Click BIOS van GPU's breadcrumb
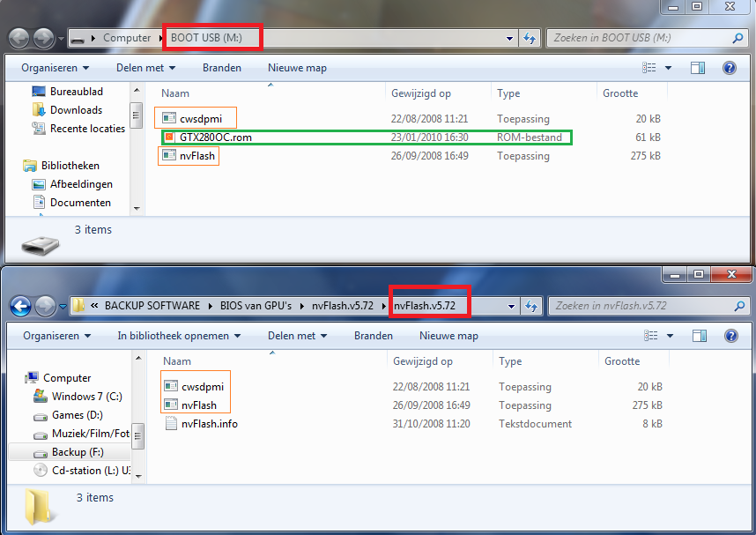The width and height of the screenshot is (756, 535). pyautogui.click(x=256, y=306)
